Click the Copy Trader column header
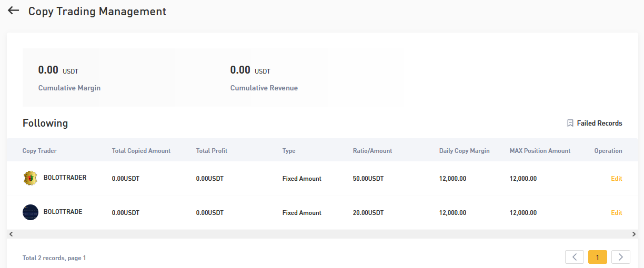 click(x=39, y=151)
